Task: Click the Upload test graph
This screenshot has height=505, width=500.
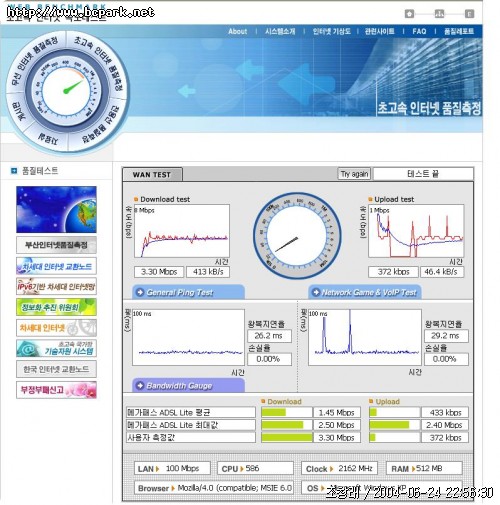Action: tap(416, 231)
